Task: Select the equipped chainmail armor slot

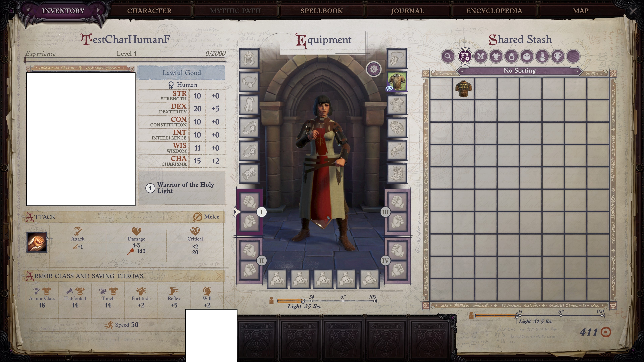Action: point(397,82)
